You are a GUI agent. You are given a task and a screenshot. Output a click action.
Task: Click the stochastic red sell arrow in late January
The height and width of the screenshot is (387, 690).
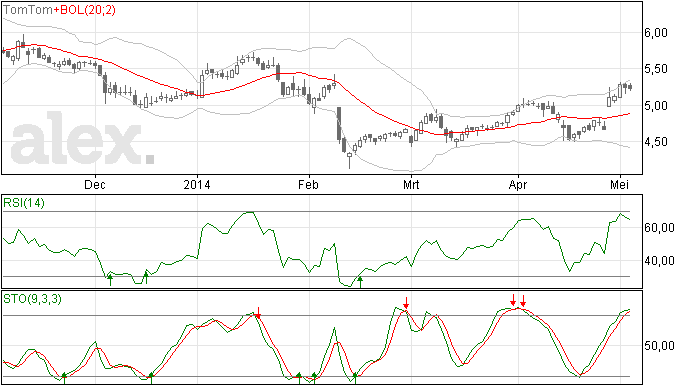click(x=259, y=313)
